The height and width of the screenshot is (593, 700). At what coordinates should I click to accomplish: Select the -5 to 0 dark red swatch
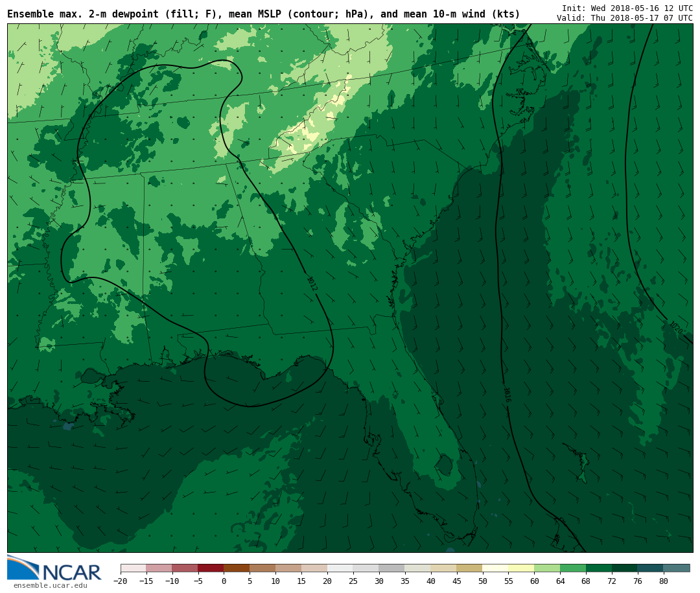(x=211, y=568)
